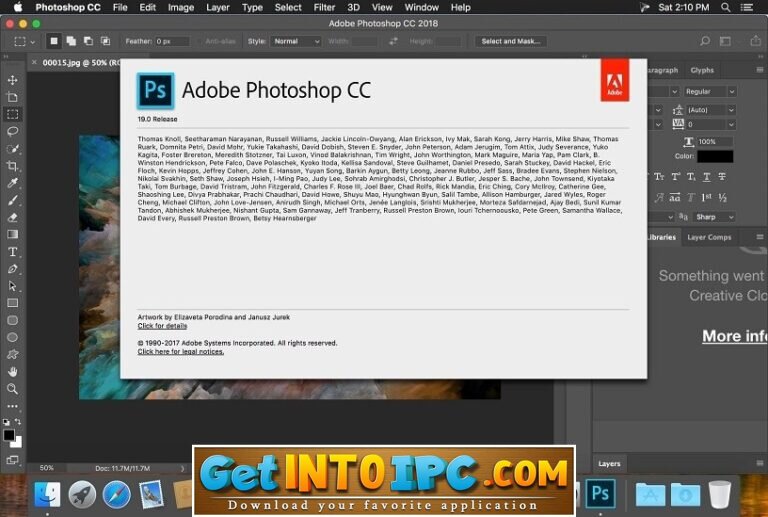Select the Custom Shape tool

click(13, 354)
